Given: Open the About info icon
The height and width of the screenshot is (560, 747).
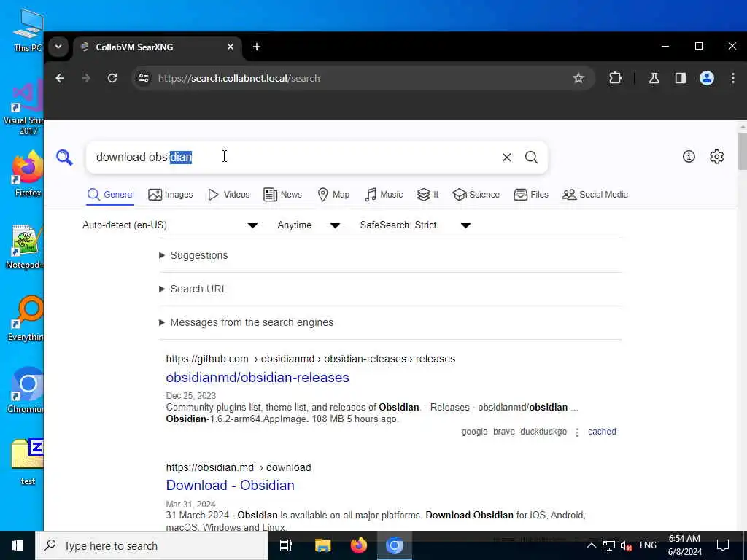Looking at the screenshot, I should tap(689, 156).
